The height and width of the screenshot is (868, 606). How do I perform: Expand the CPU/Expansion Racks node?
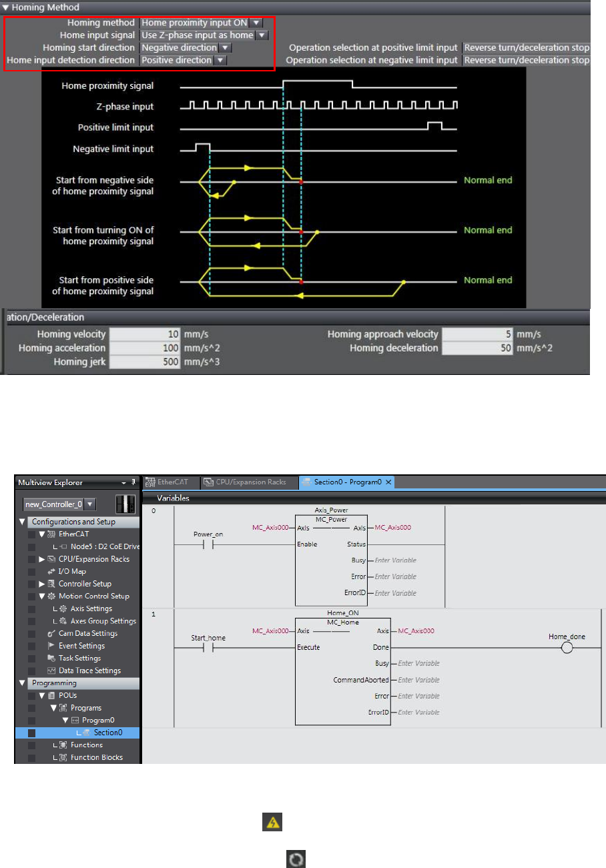[42, 559]
